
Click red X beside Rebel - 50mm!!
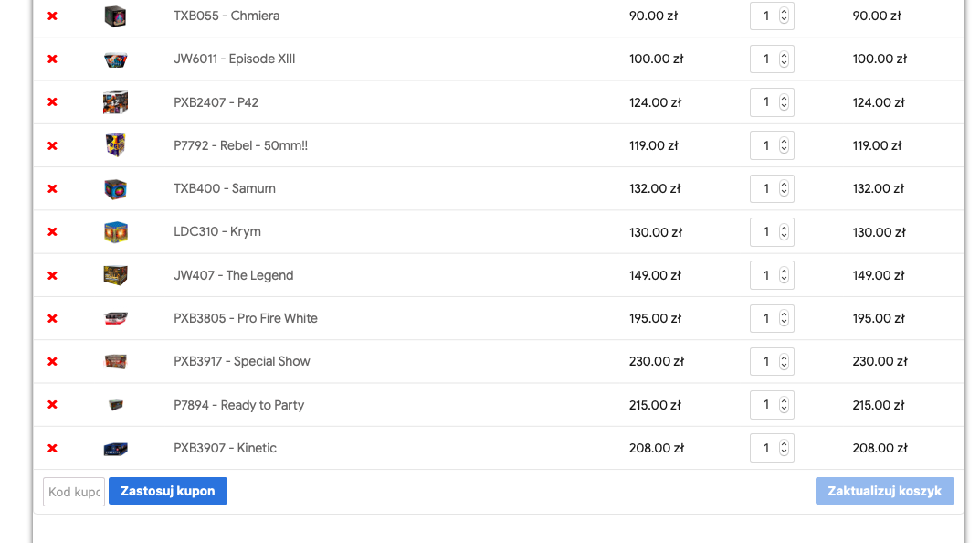(52, 145)
